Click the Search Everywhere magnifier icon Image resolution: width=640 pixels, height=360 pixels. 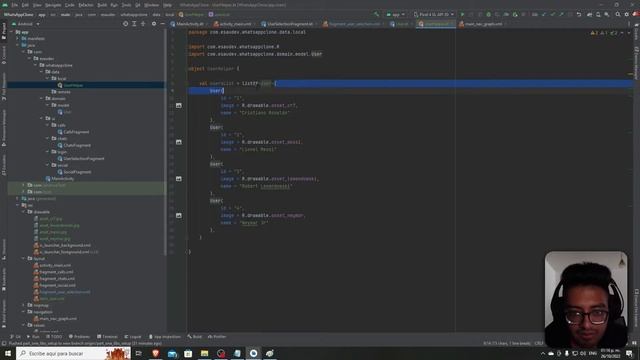click(x=618, y=14)
